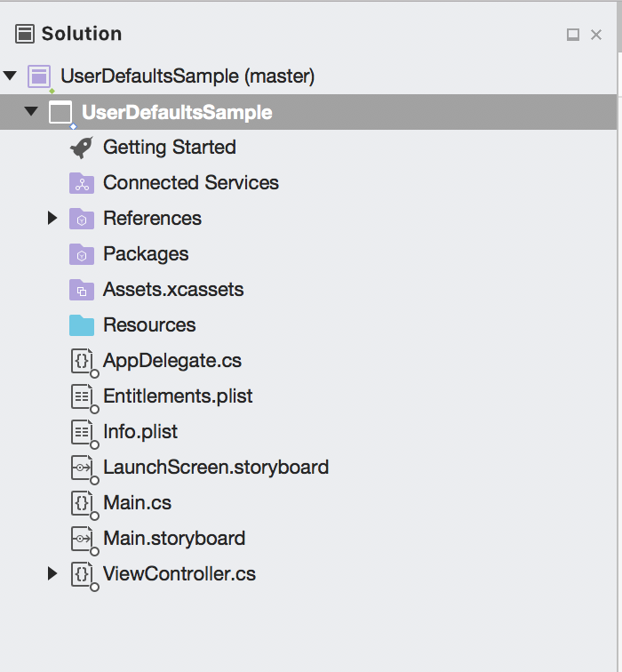Select Main.storyboard in the solution tree
This screenshot has width=622, height=672.
(x=174, y=539)
